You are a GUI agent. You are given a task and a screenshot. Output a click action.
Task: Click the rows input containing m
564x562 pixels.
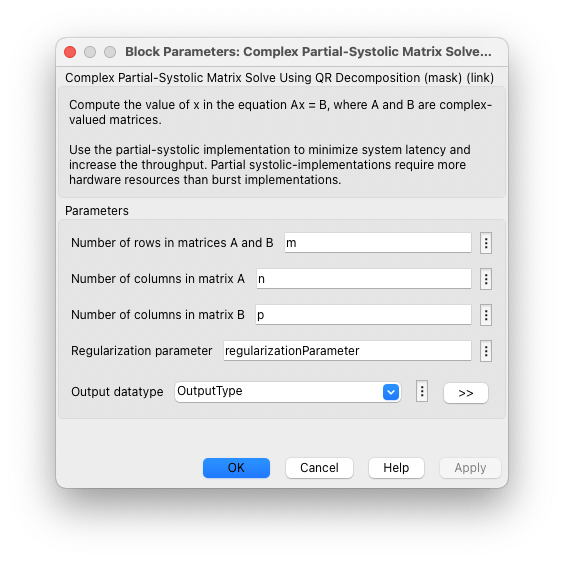coord(378,243)
